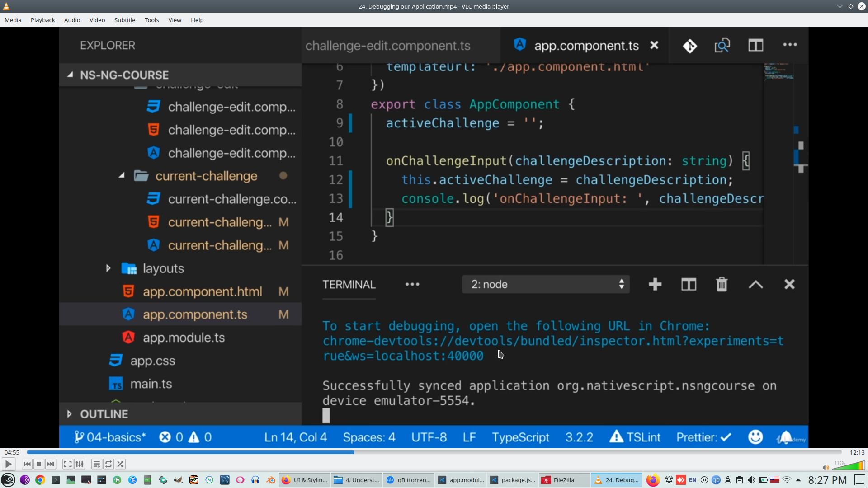
Task: Click volume speaker mute icon
Action: coord(826,467)
